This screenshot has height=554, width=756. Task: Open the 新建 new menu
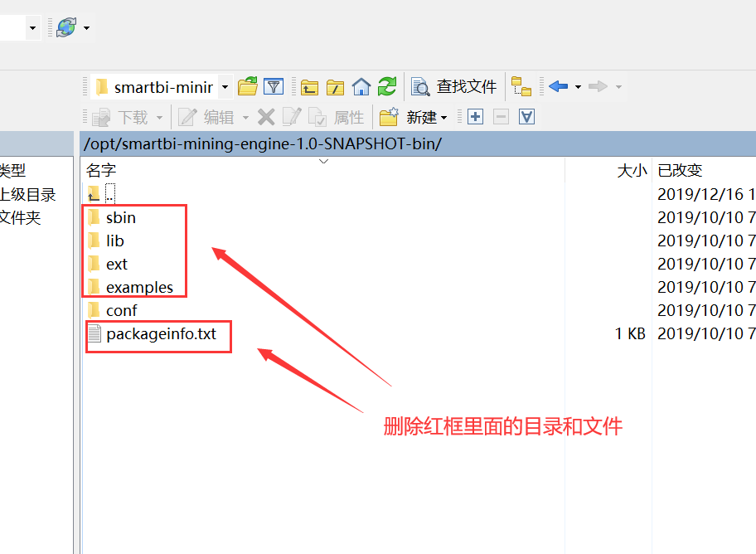[x=413, y=117]
